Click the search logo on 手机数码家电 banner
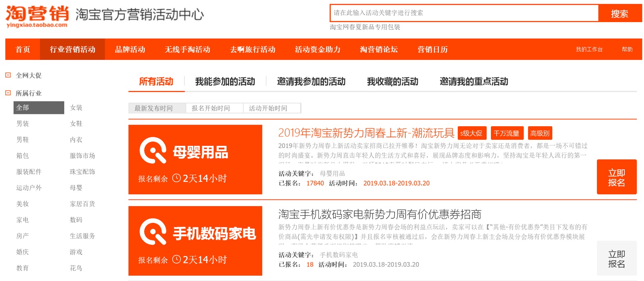The height and width of the screenshot is (281, 644). coord(153,232)
